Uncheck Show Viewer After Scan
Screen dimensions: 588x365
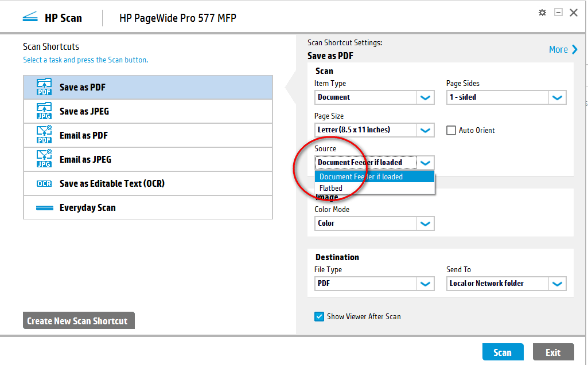(319, 317)
